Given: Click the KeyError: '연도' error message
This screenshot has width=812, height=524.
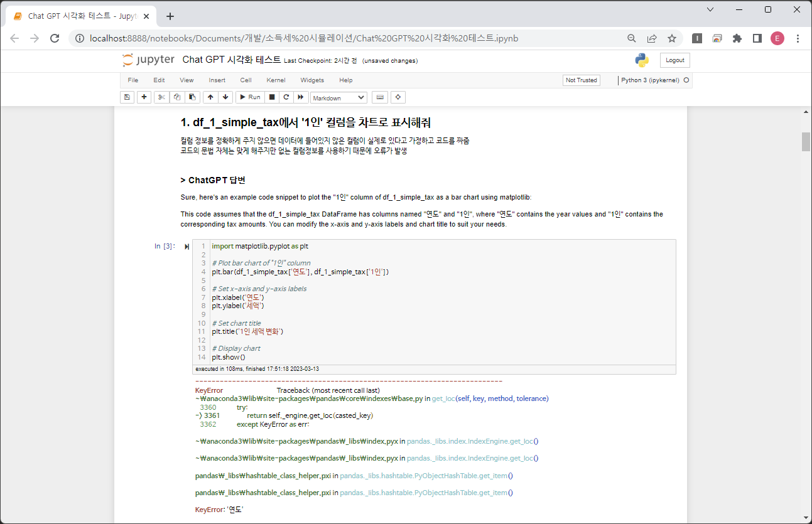Looking at the screenshot, I should click(219, 510).
